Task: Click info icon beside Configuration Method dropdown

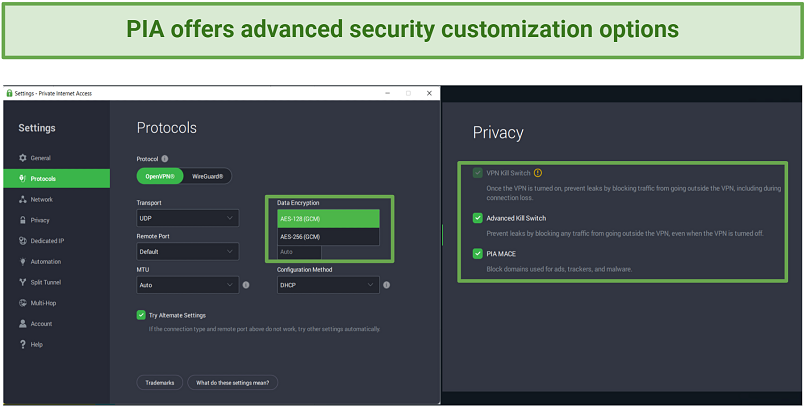Action: click(x=386, y=285)
